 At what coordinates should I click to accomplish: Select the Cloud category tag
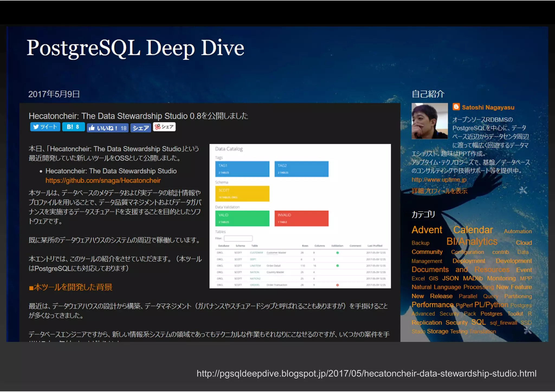[524, 243]
